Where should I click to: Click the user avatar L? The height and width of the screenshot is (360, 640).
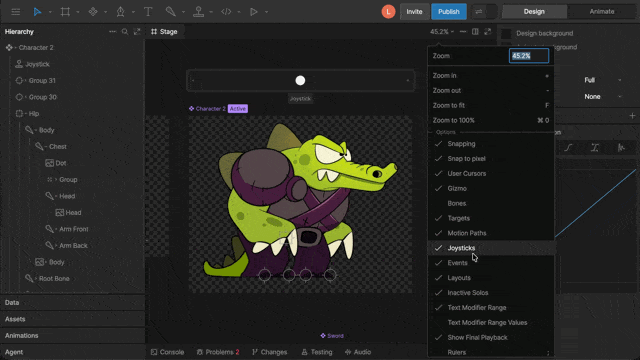pos(388,11)
